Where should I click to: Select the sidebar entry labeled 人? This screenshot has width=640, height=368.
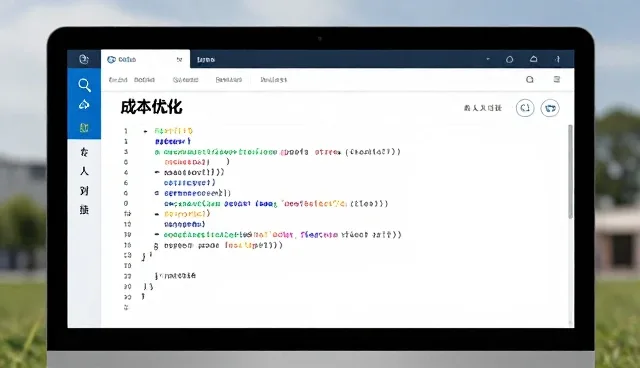(x=84, y=171)
